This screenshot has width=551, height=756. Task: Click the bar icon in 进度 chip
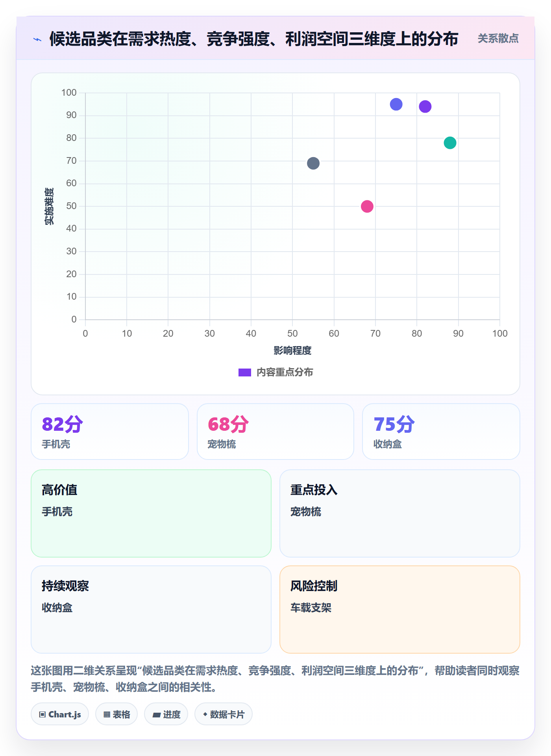pos(156,715)
